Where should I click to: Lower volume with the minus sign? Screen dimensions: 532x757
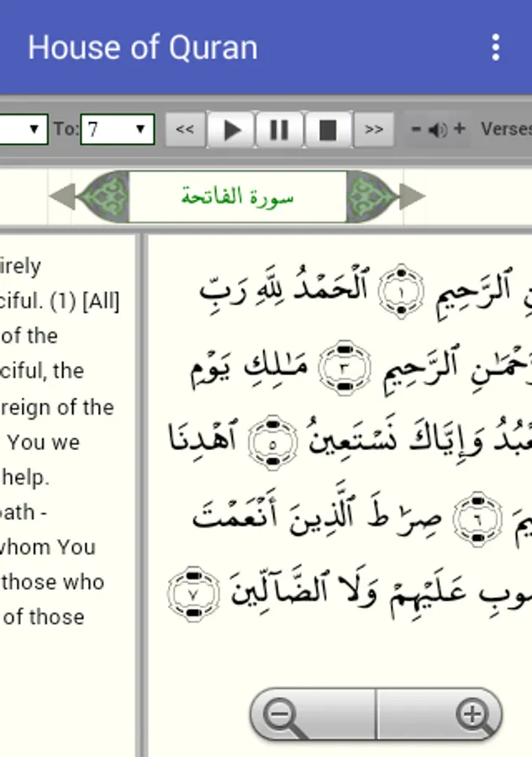[416, 129]
